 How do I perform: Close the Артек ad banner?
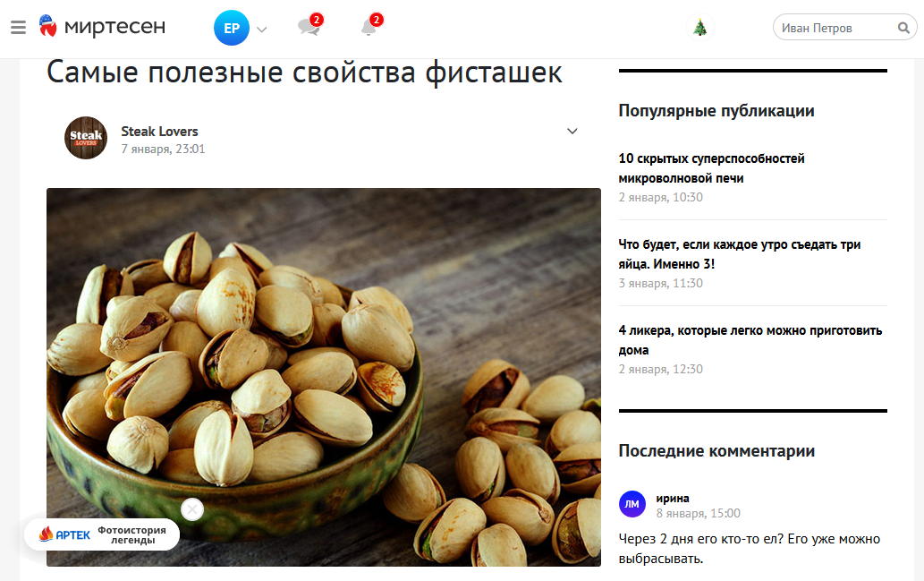[192, 509]
